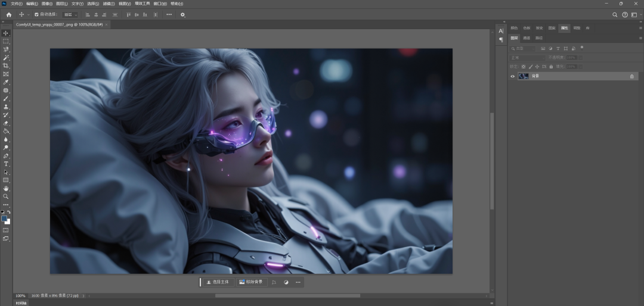644x306 pixels.
Task: Select the Crop tool in the toolbar
Action: click(x=6, y=65)
